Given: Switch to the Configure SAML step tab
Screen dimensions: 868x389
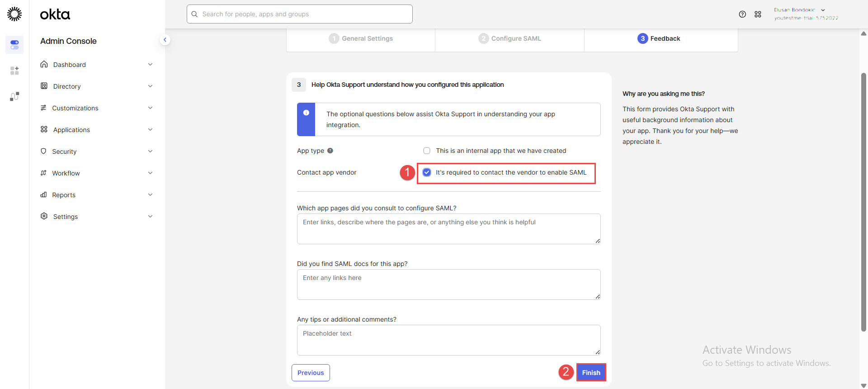Looking at the screenshot, I should (x=509, y=38).
